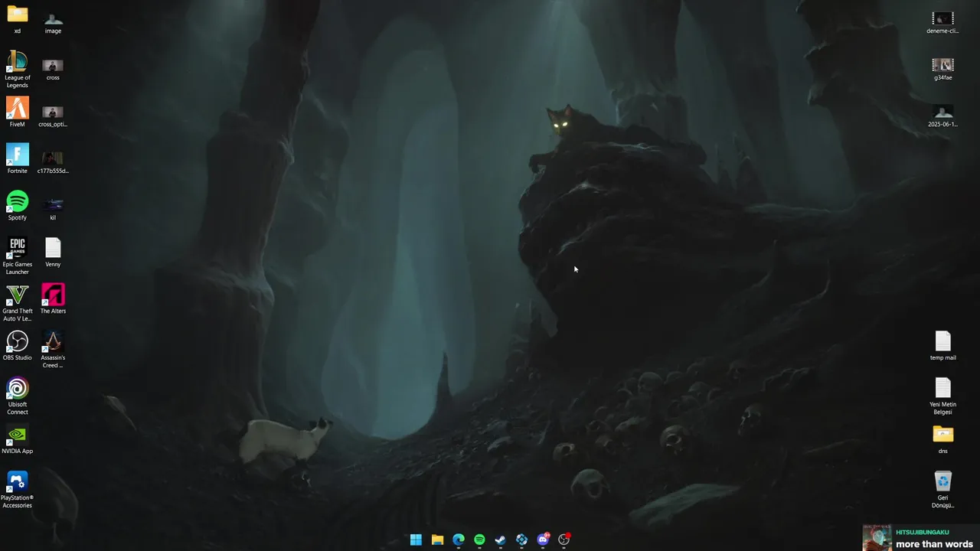Select the xd folder on the desktop

click(18, 19)
